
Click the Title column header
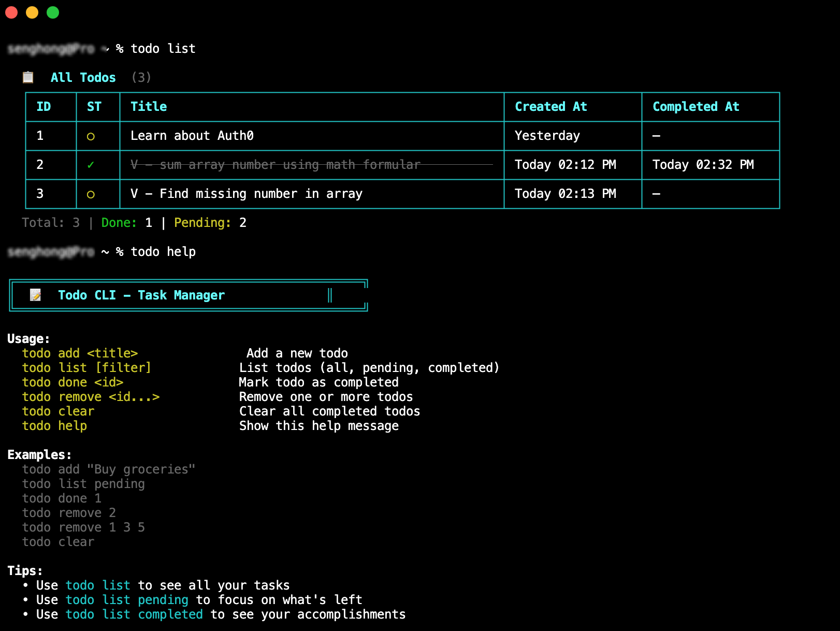tap(149, 107)
